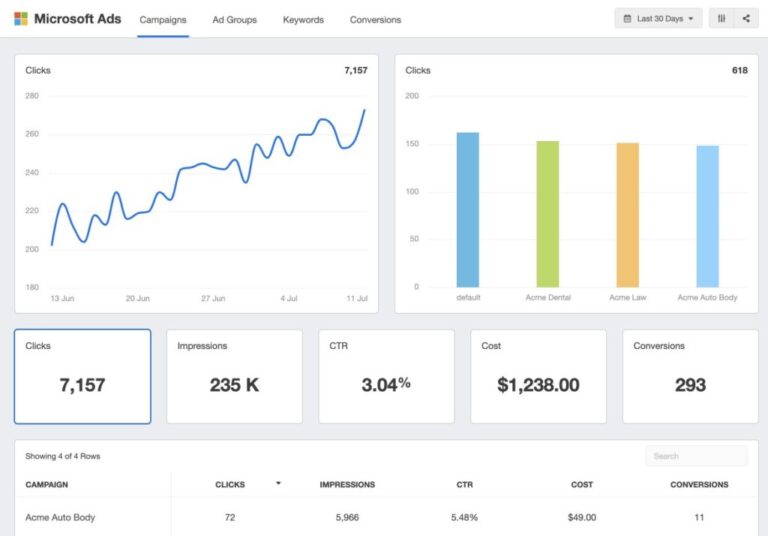Click the Acme Law orange bar

(x=627, y=215)
